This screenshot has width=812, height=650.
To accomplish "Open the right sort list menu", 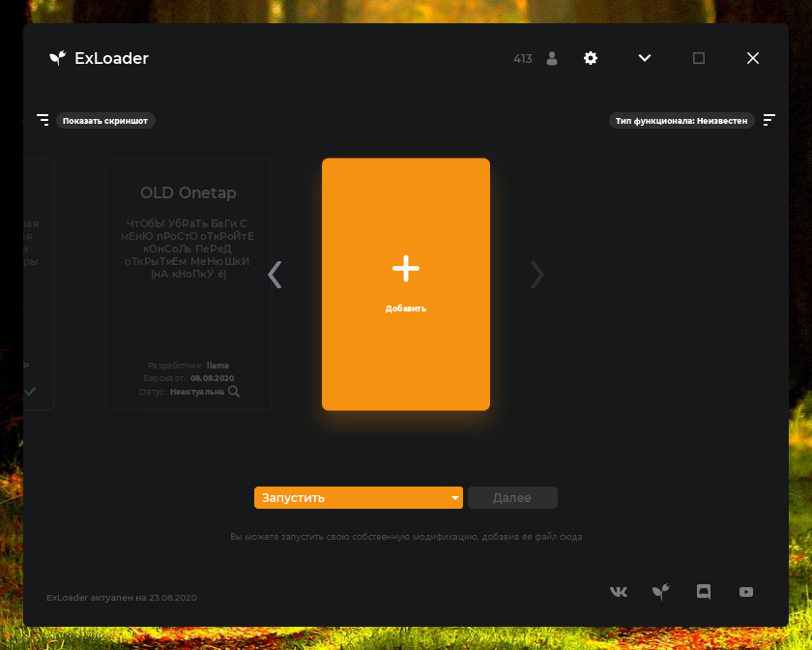I will [x=769, y=120].
